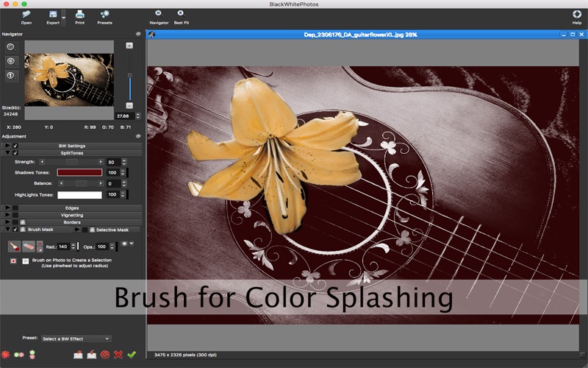Click the Strength slider track
The height and width of the screenshot is (368, 588).
(x=71, y=162)
